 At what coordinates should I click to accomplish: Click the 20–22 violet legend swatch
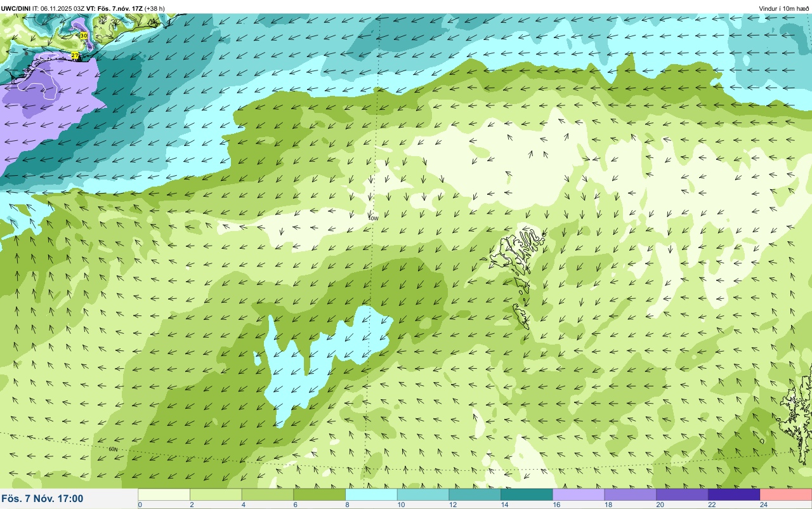click(x=682, y=494)
